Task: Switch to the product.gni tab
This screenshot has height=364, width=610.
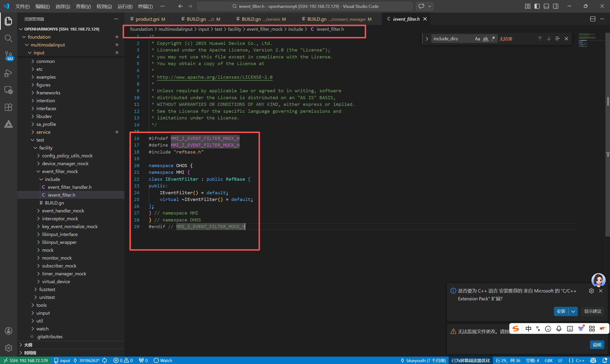Action: 147,19
